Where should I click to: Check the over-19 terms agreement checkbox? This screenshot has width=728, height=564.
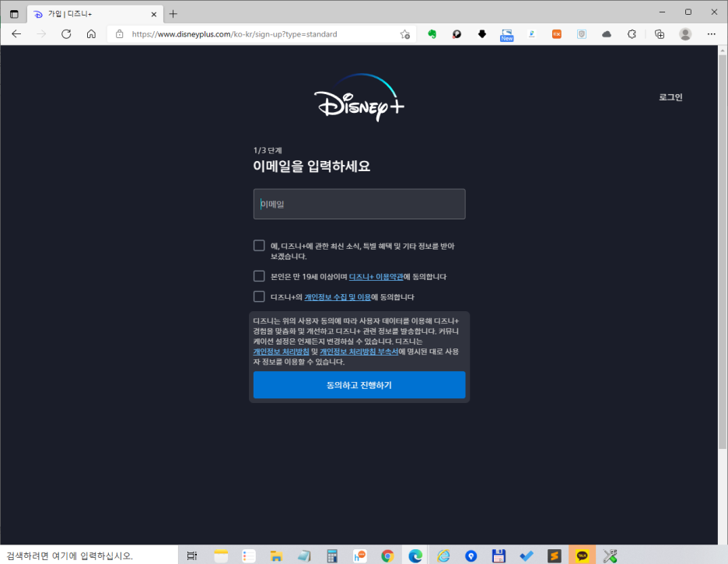259,276
